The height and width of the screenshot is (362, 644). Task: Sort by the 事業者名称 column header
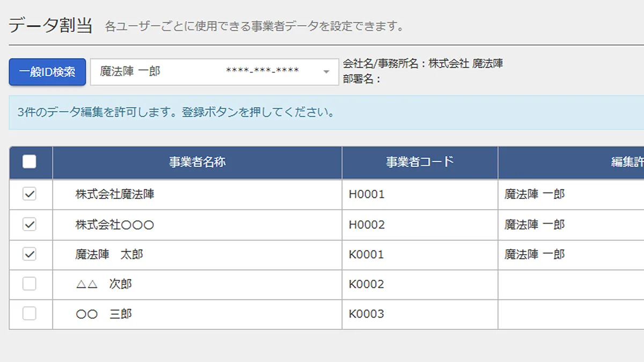197,162
